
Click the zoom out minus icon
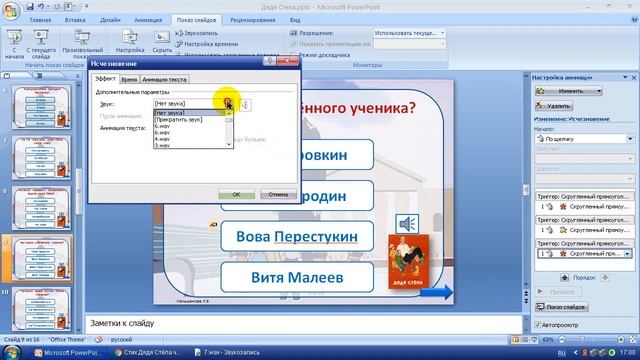click(x=562, y=340)
